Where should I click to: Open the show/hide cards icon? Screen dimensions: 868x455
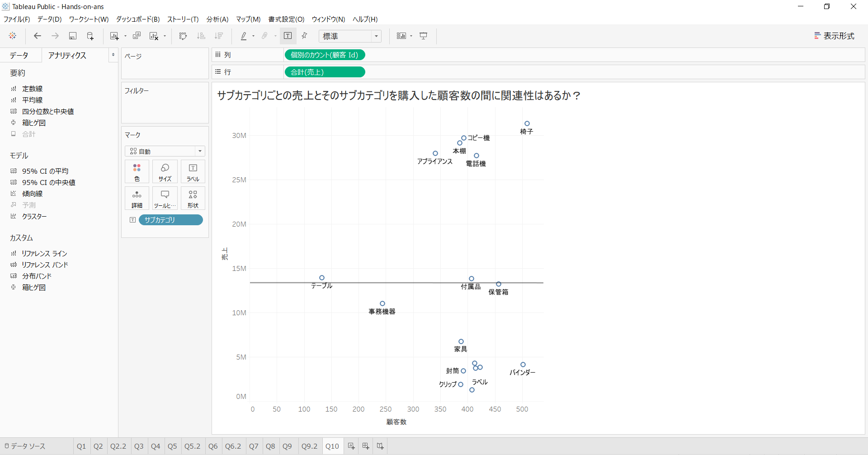(x=401, y=36)
